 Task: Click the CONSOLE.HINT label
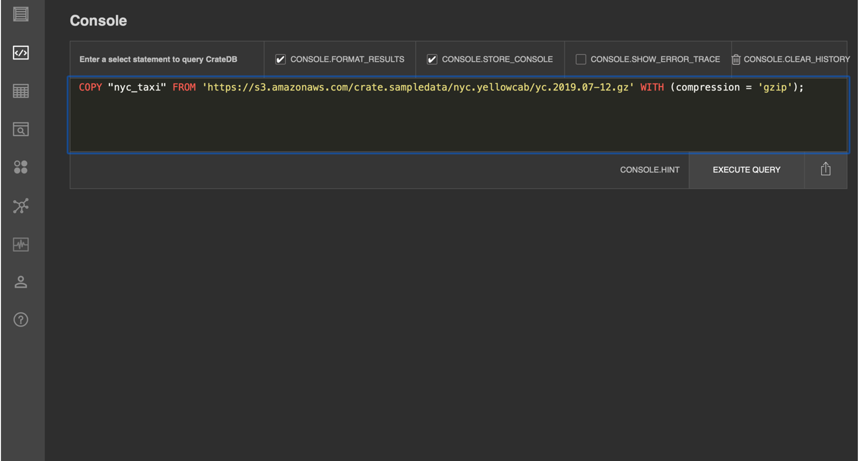650,170
